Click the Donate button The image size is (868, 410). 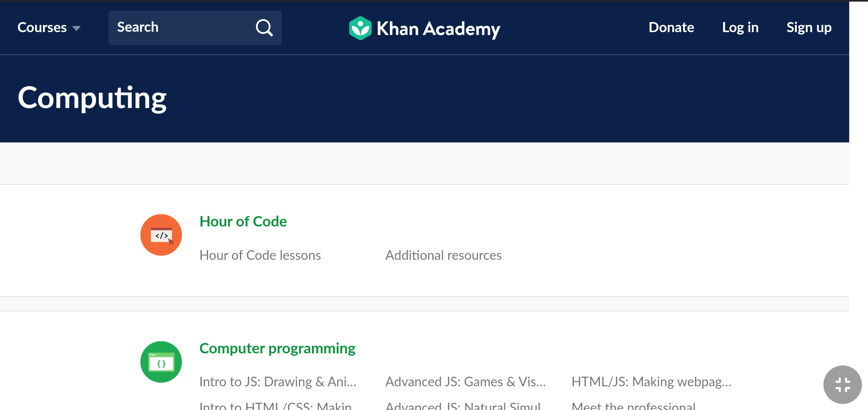[x=671, y=27]
